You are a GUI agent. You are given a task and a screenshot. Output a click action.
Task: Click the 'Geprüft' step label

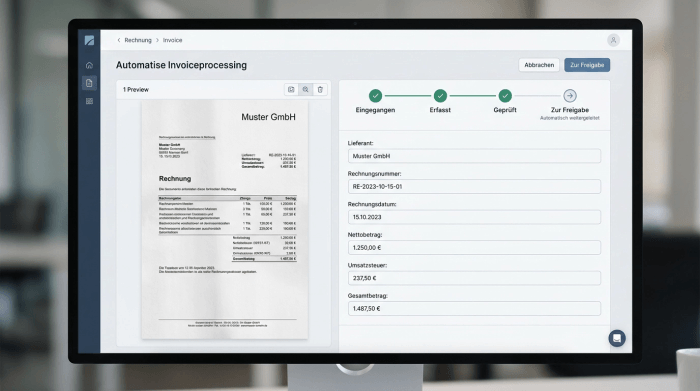(x=505, y=110)
